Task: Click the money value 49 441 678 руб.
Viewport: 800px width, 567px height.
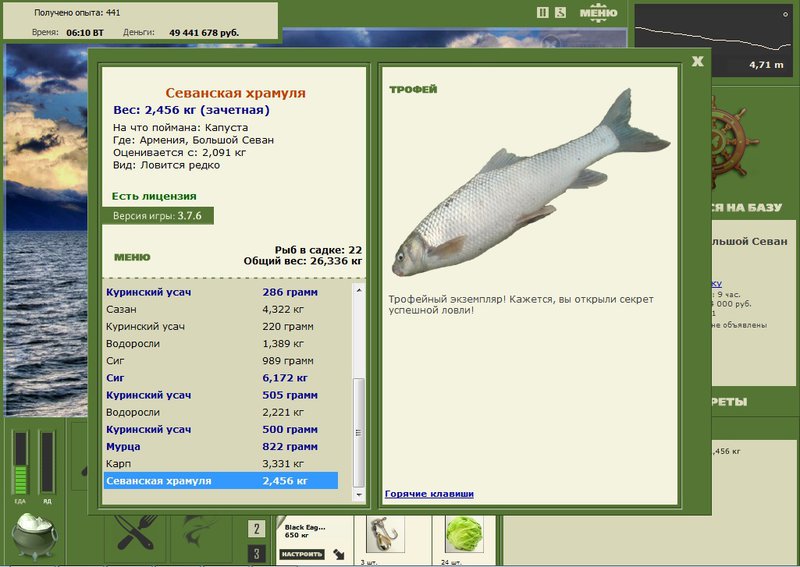Action: [x=204, y=33]
